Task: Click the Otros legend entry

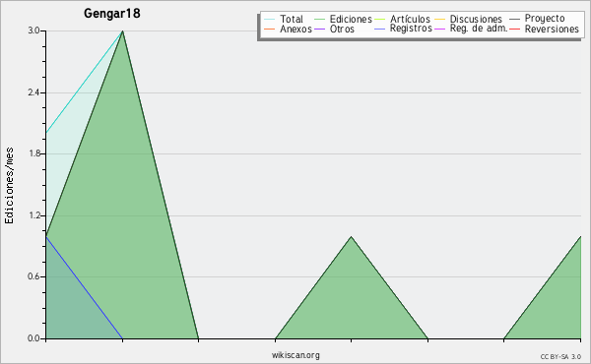Action: 334,29
